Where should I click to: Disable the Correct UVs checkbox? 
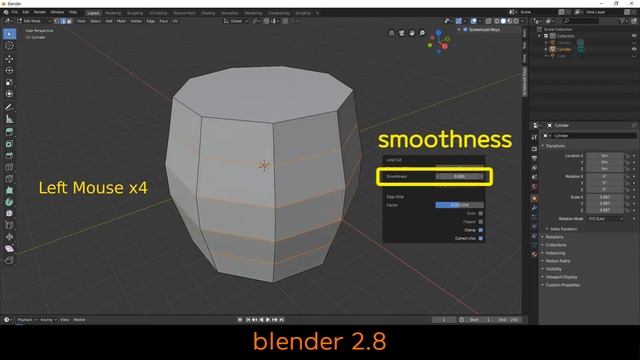tap(480, 238)
